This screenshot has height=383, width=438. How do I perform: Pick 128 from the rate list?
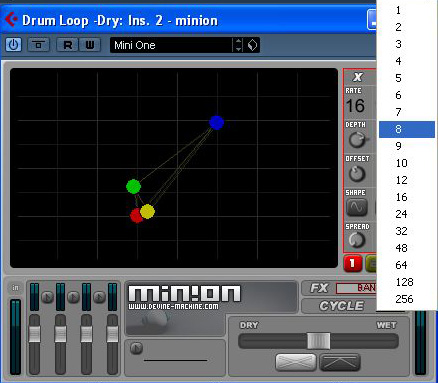click(x=404, y=282)
